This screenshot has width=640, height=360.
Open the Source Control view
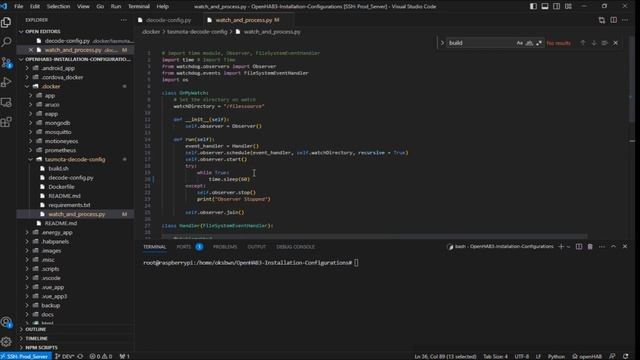(x=6, y=62)
